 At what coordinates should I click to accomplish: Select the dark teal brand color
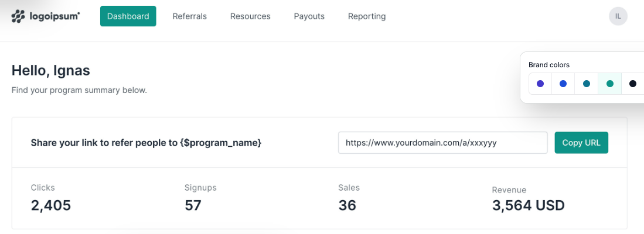coord(587,84)
